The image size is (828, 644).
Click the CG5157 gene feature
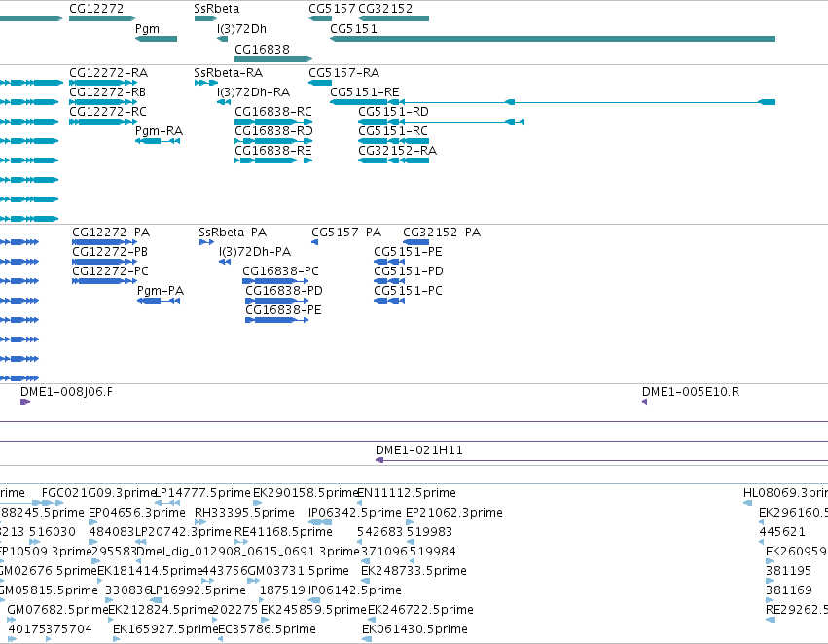pos(320,18)
